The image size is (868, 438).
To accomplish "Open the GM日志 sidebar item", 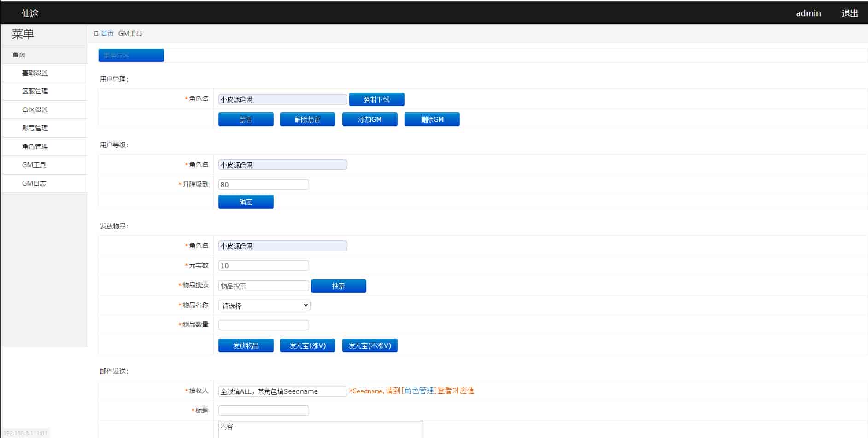I will pos(34,183).
